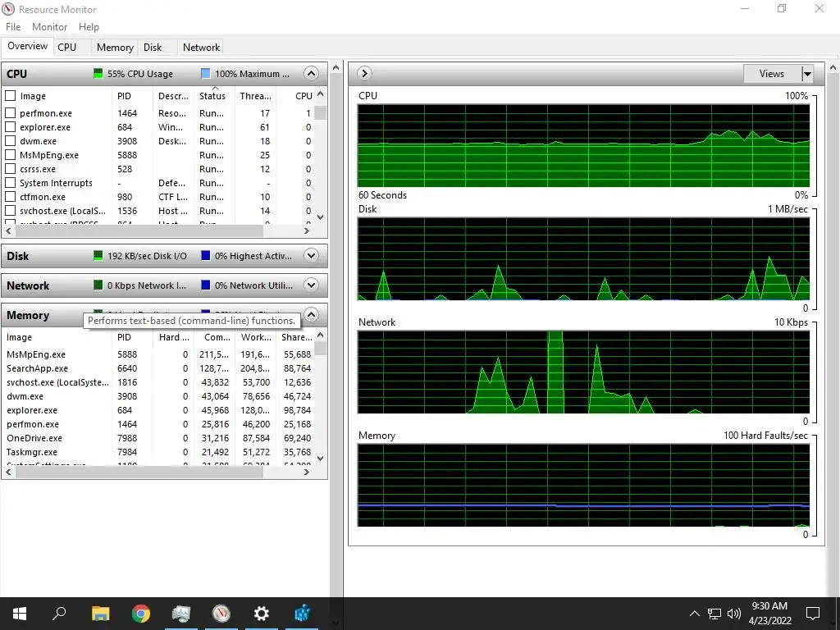The height and width of the screenshot is (630, 840).
Task: Open network status tray icon
Action: click(x=714, y=614)
